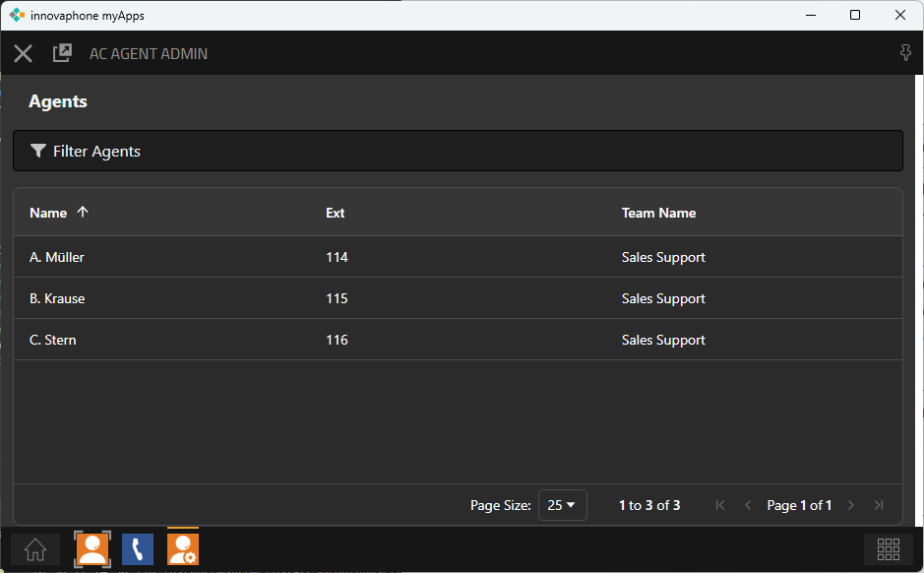Select the agent admin gear app icon
Viewport: 924px width, 573px height.
183,549
